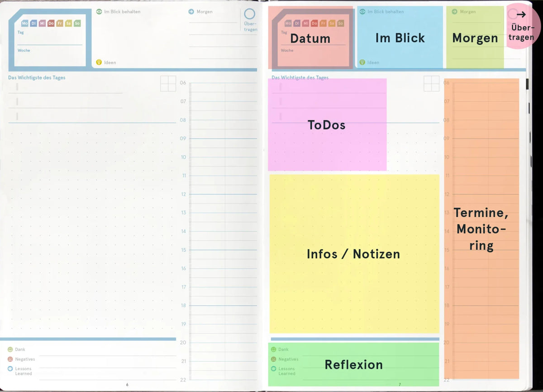The image size is (543, 392).
Task: Mark the Fr weekday box on page 6
Action: tap(60, 23)
